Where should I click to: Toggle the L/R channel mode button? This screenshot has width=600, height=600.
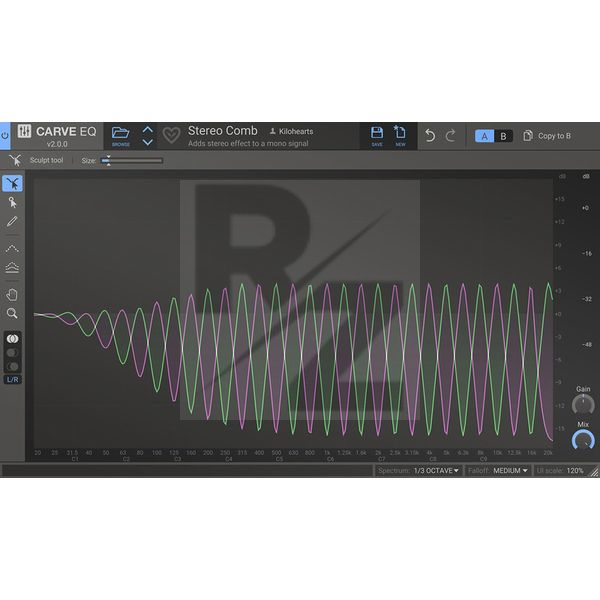[x=13, y=380]
